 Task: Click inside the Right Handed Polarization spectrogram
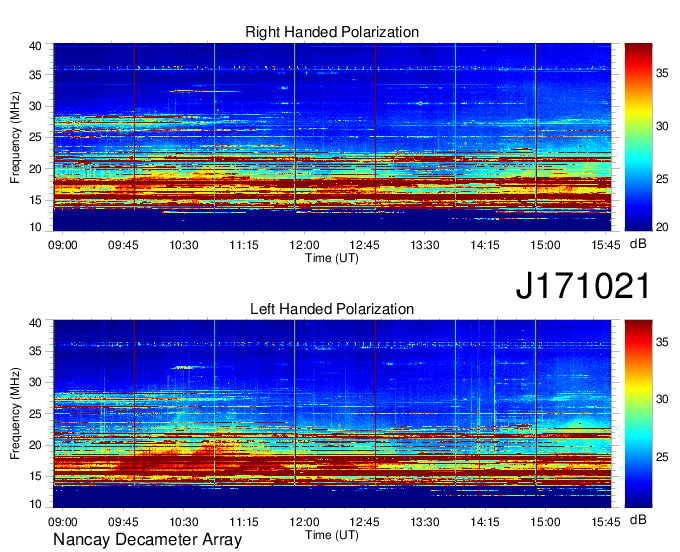332,137
